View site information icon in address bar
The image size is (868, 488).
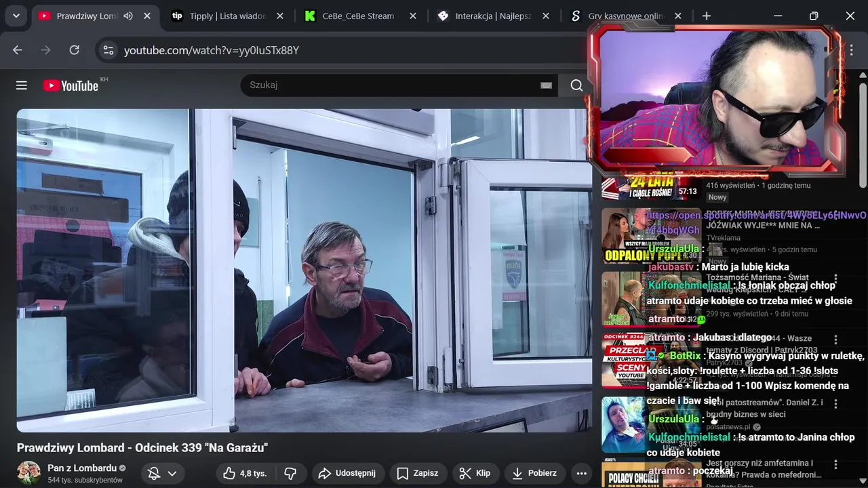click(108, 50)
